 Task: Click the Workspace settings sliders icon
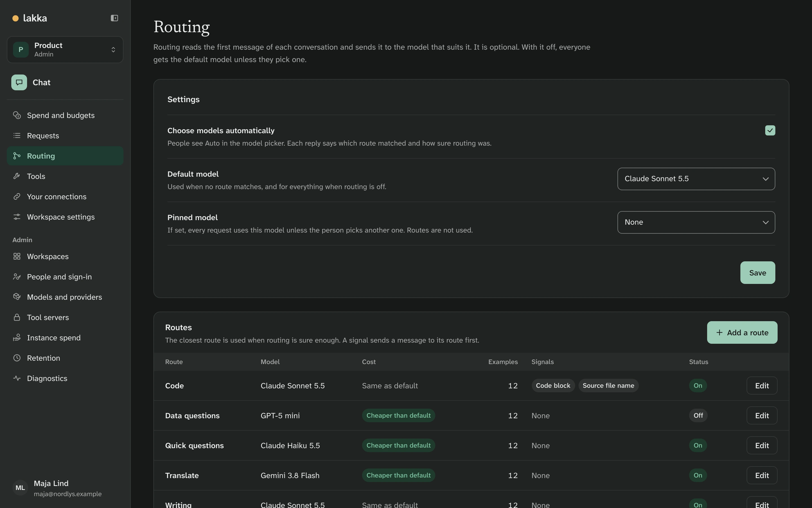[x=17, y=217]
